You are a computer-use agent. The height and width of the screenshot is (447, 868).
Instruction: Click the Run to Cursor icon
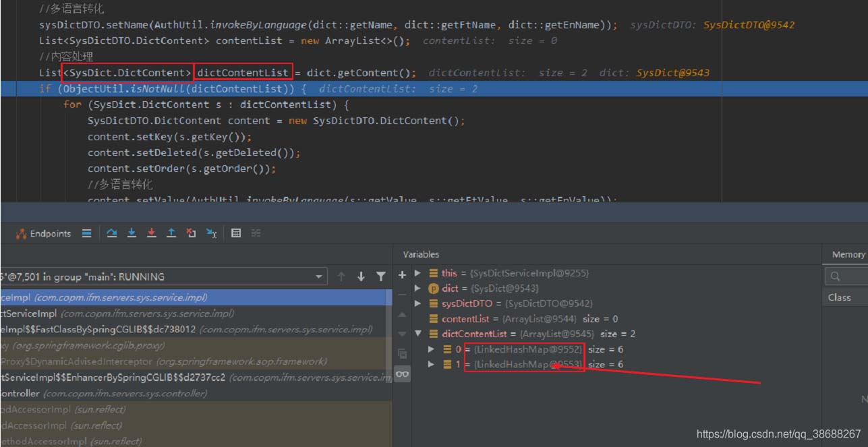pos(212,233)
